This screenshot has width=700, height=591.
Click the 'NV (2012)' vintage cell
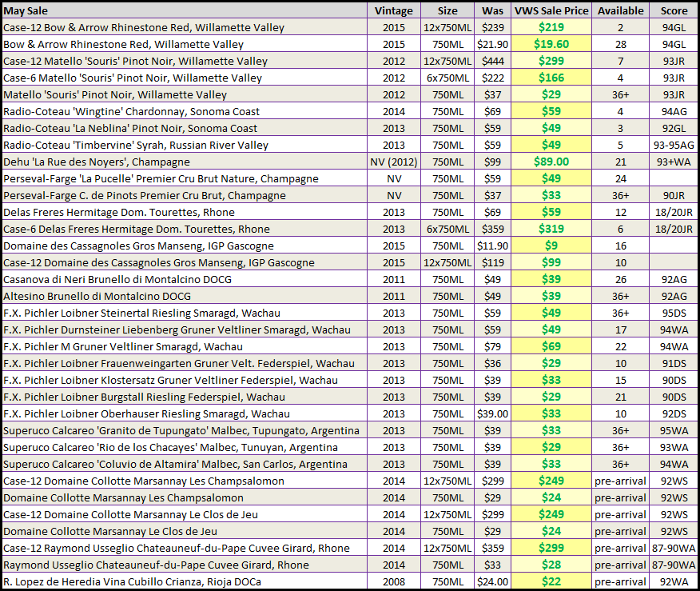point(394,162)
